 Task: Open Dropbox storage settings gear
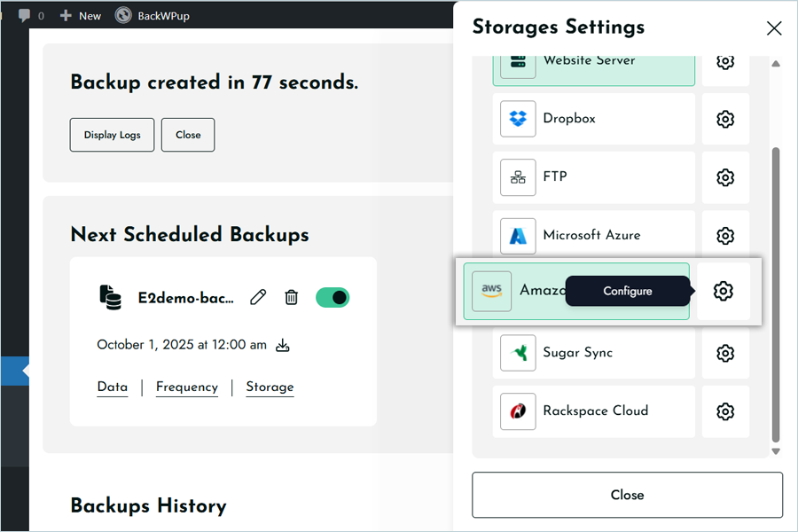(x=725, y=119)
